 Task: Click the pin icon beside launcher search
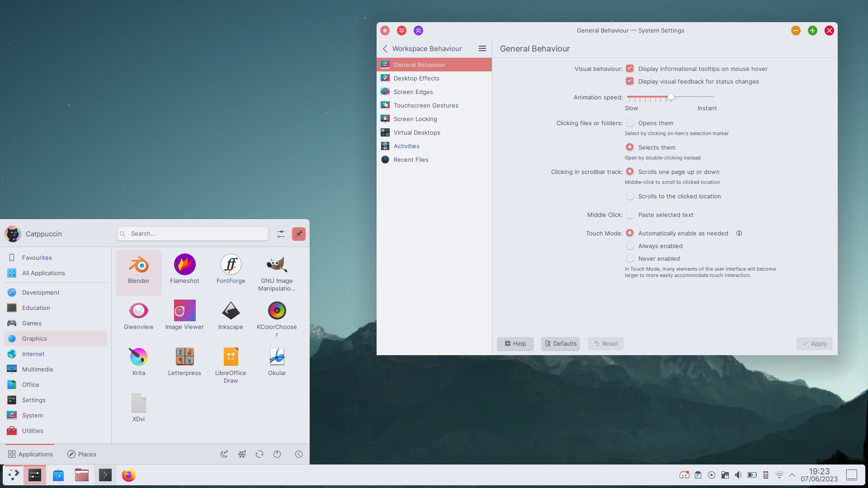[298, 234]
